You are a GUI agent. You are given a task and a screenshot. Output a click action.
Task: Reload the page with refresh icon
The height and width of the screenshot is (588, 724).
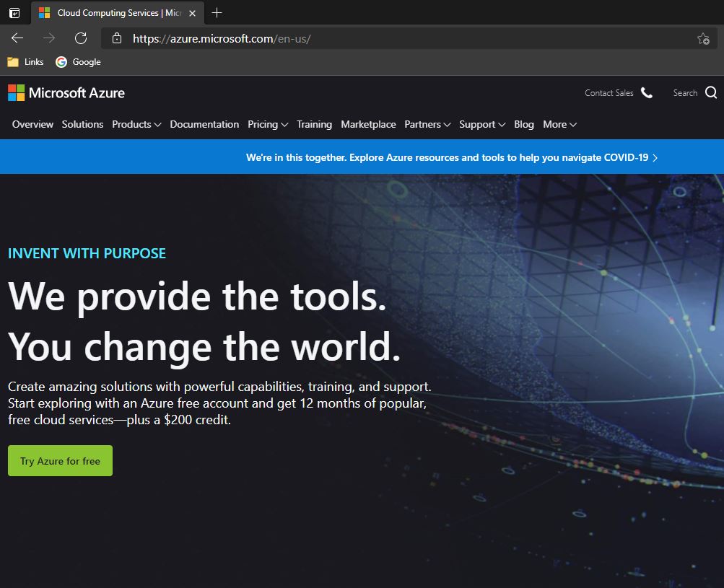coord(81,38)
